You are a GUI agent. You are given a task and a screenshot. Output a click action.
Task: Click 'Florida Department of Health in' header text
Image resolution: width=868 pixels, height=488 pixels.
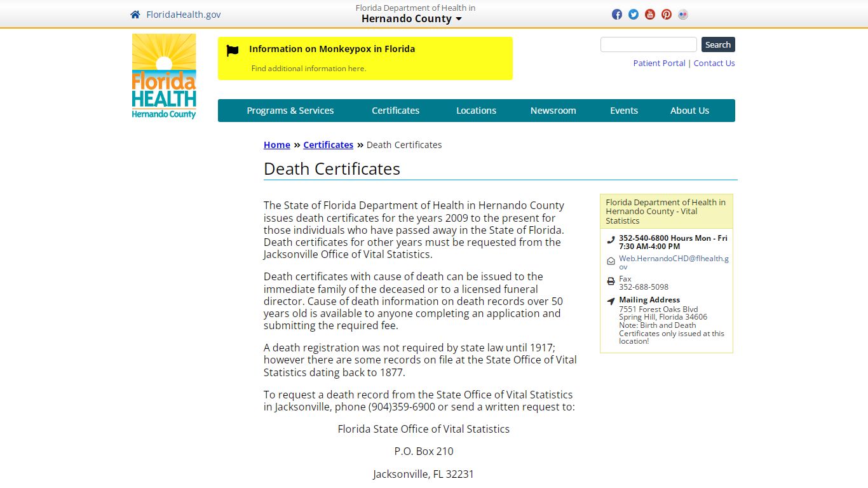(416, 8)
